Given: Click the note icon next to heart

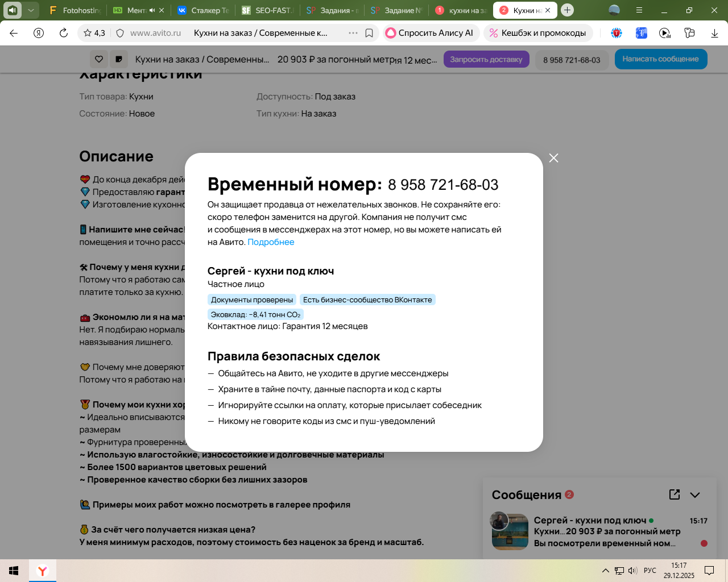Looking at the screenshot, I should pos(119,59).
